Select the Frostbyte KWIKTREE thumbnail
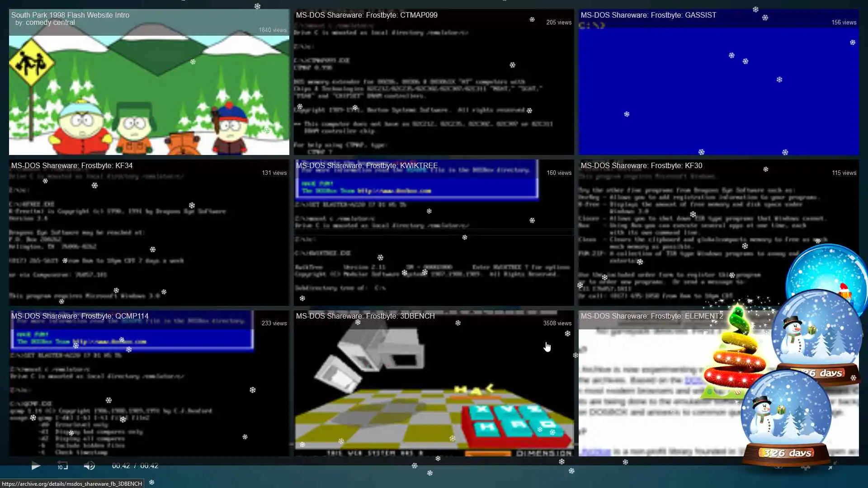This screenshot has width=868, height=488. pos(434,235)
